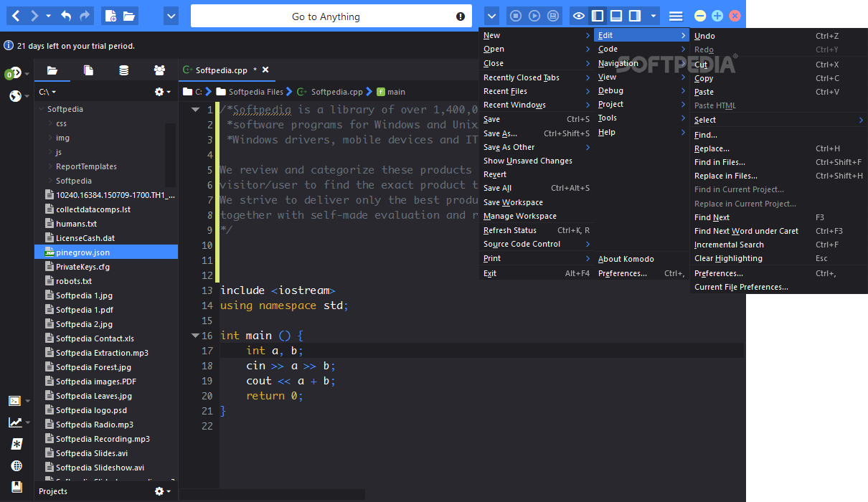This screenshot has height=502, width=868.
Task: Click the Redo curved arrow toolbar icon
Action: [x=85, y=16]
